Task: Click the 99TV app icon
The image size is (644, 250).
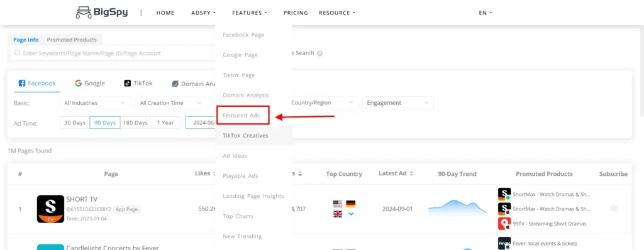Action: click(x=504, y=224)
